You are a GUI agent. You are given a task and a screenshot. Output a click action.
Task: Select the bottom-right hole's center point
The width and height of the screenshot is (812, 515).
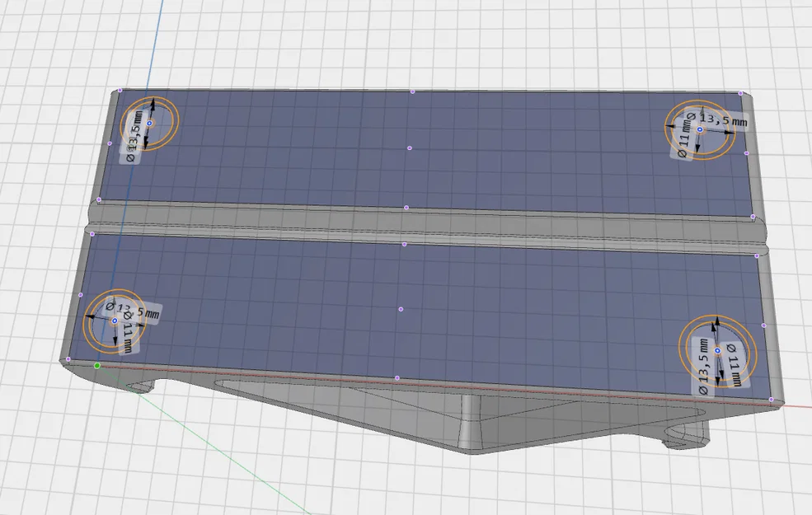(x=717, y=351)
